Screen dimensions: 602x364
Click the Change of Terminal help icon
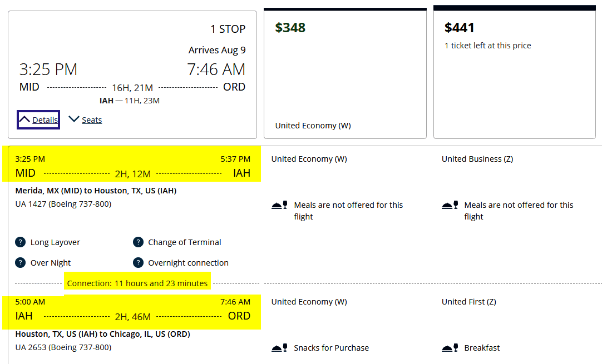click(x=138, y=242)
